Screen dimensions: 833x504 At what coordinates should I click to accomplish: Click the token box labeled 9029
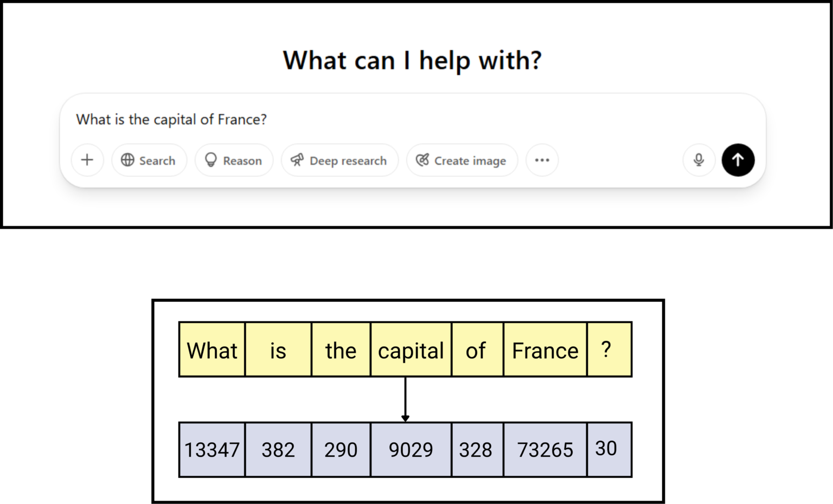411,449
